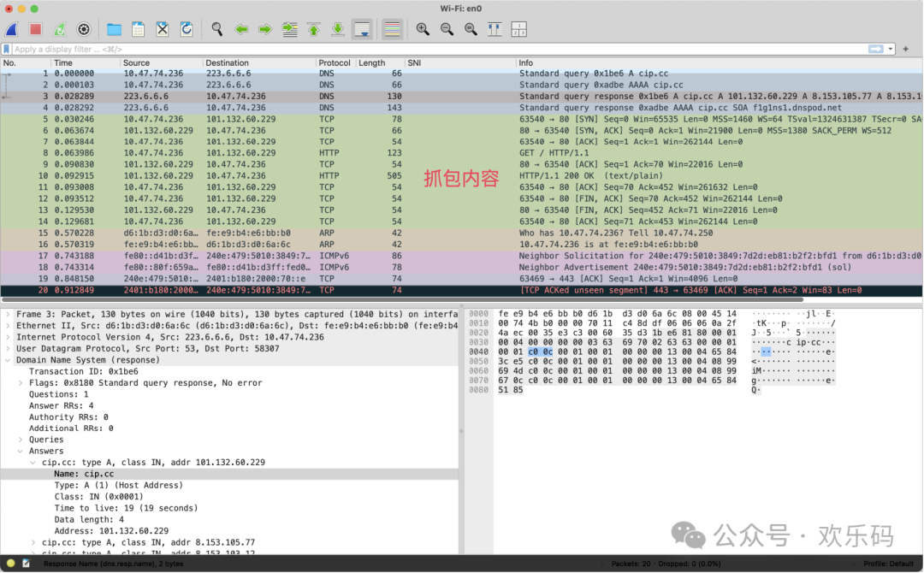Viewport: 924px width, 573px height.
Task: Restart the current capture
Action: [60, 29]
